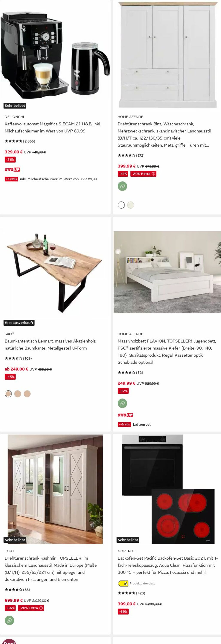Click the star rating of Massivholzbett FLAVION

click(x=127, y=372)
